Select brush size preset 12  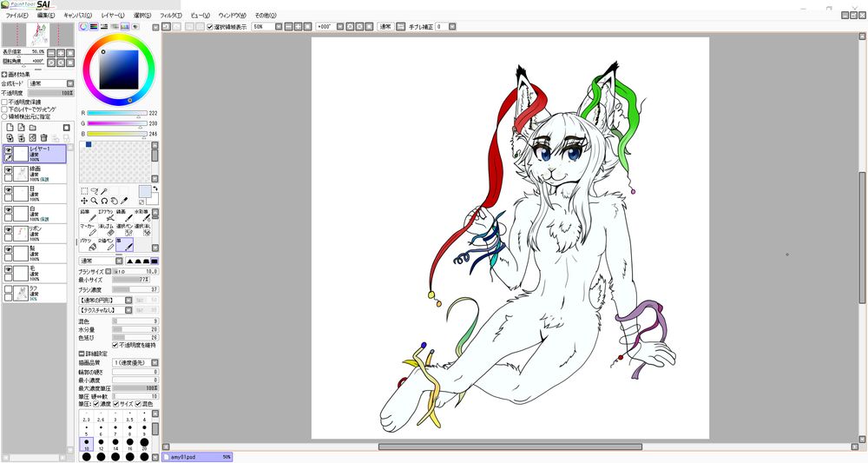tap(101, 444)
